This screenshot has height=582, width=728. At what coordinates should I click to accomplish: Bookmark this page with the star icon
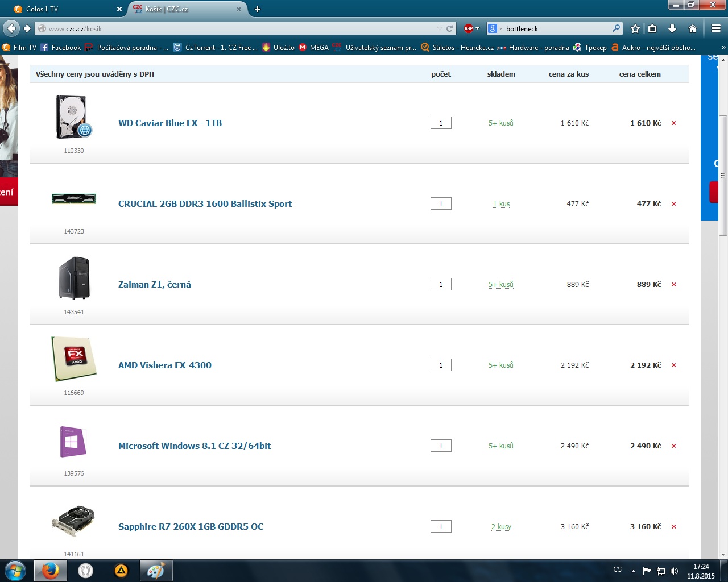click(x=635, y=28)
